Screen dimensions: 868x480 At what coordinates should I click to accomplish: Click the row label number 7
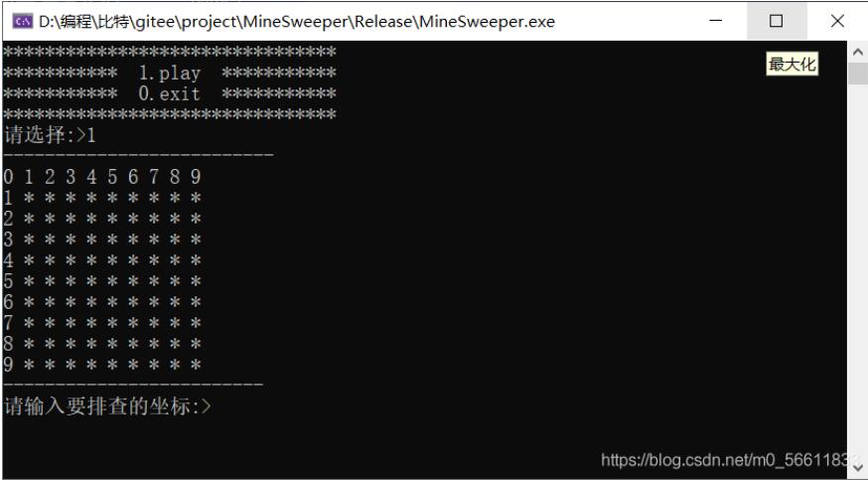[x=8, y=322]
